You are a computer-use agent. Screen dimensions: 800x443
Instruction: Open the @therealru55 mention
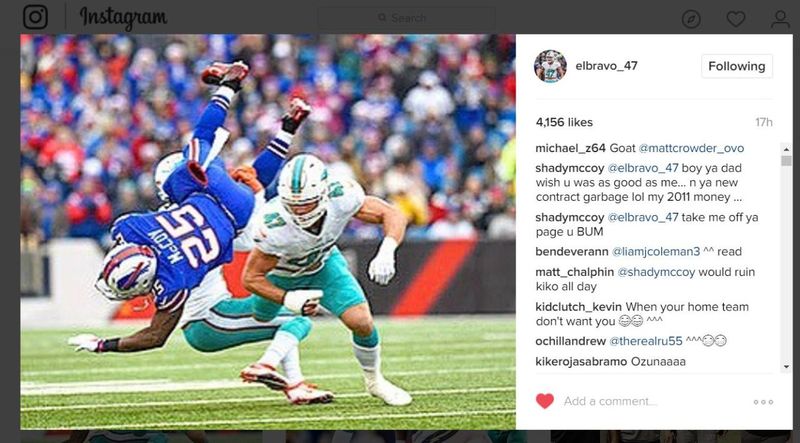[x=645, y=341]
